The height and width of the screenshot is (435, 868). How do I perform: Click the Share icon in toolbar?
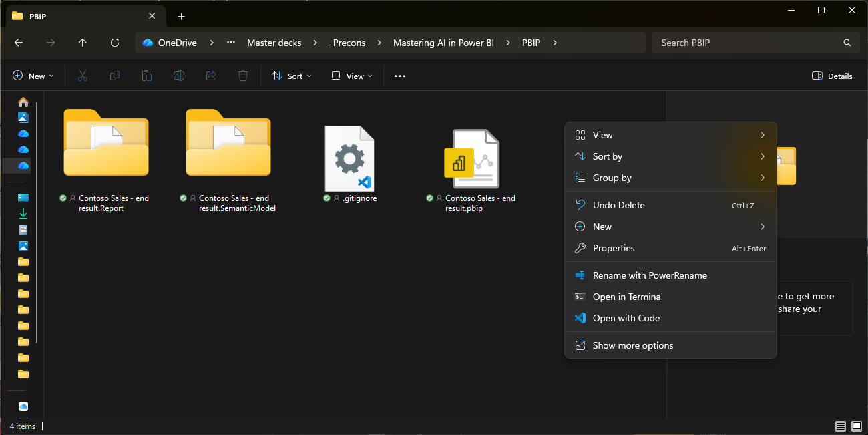pyautogui.click(x=211, y=76)
